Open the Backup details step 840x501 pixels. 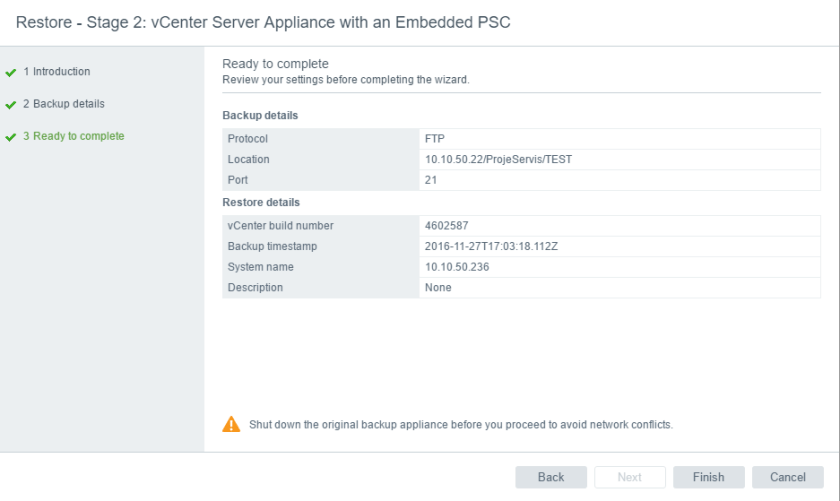point(63,103)
